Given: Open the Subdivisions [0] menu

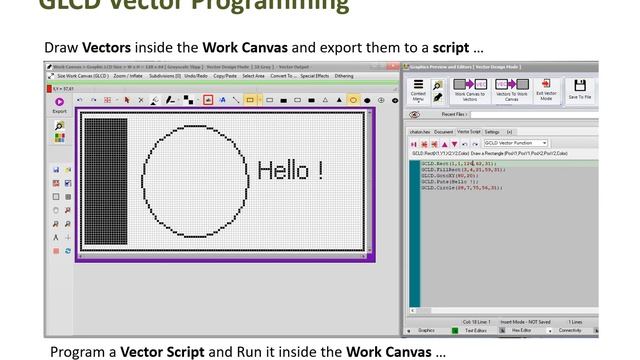Looking at the screenshot, I should pos(164,76).
